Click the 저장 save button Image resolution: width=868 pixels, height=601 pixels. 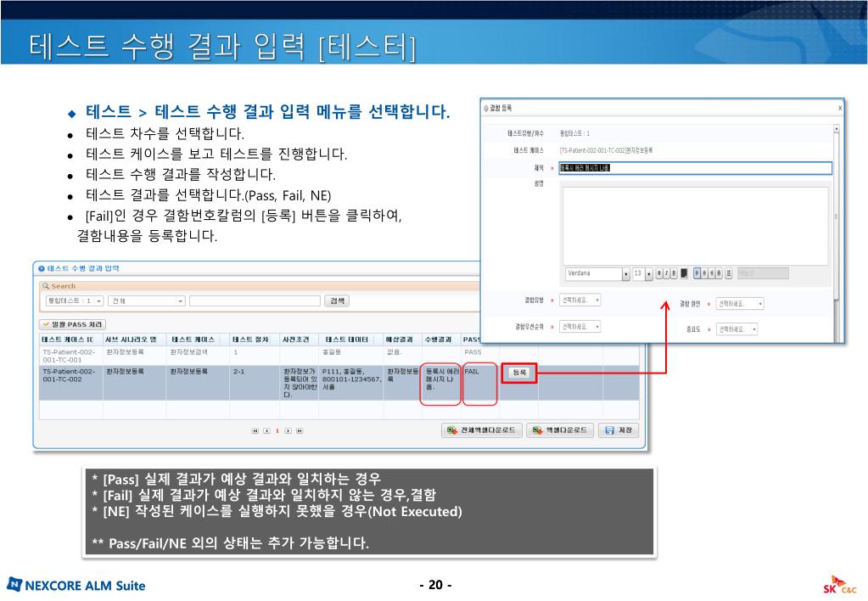tap(618, 430)
